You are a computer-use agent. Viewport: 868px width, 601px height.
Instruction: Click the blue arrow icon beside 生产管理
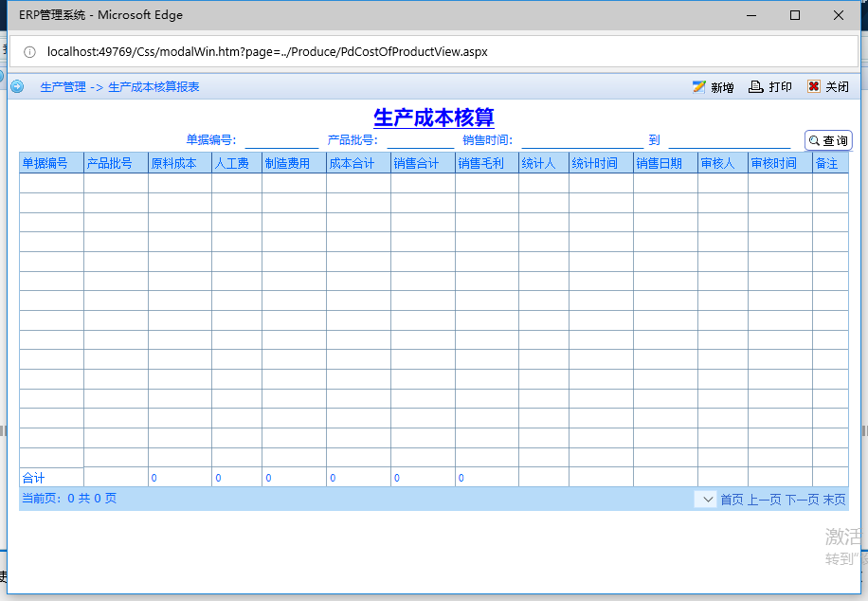17,87
